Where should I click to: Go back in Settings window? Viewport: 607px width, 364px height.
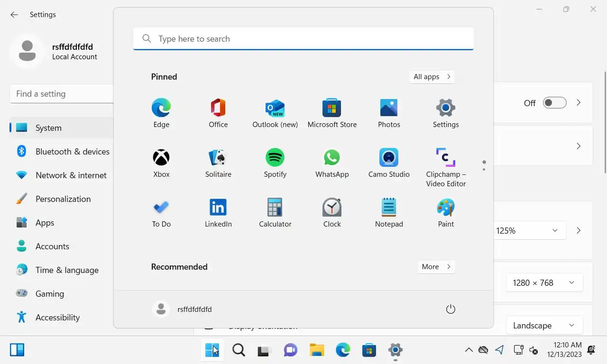click(14, 15)
